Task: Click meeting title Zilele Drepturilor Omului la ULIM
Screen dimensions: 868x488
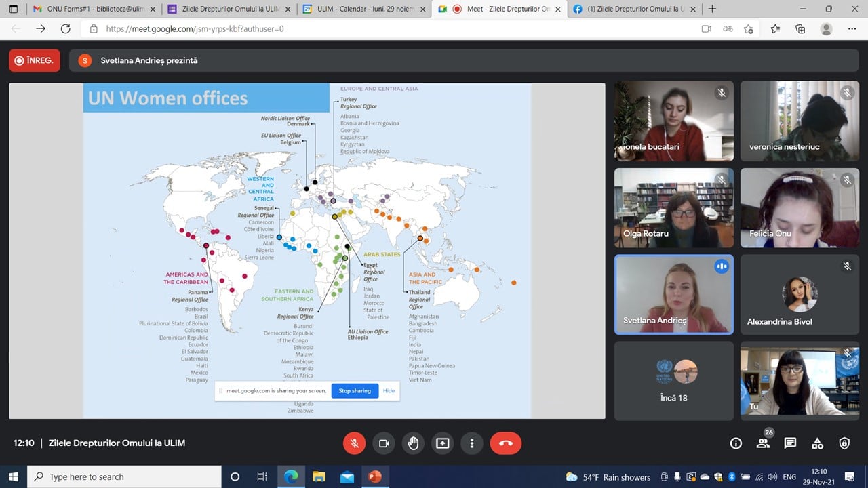Action: 117,443
